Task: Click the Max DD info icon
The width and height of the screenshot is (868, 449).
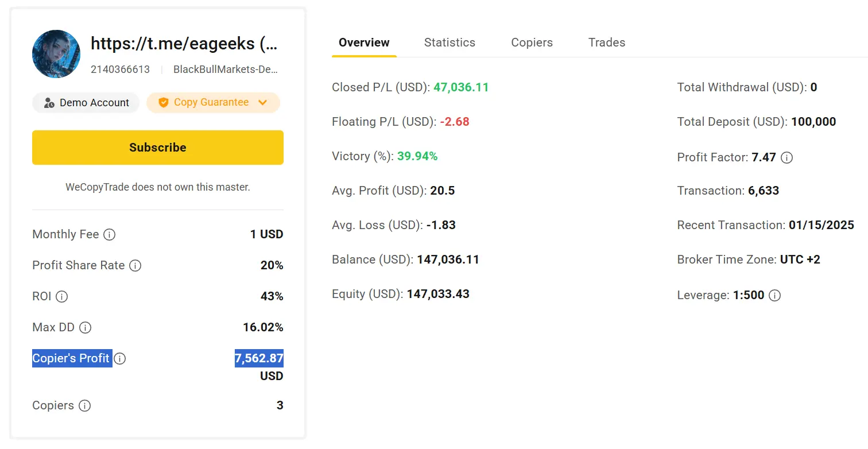Action: [x=85, y=328]
